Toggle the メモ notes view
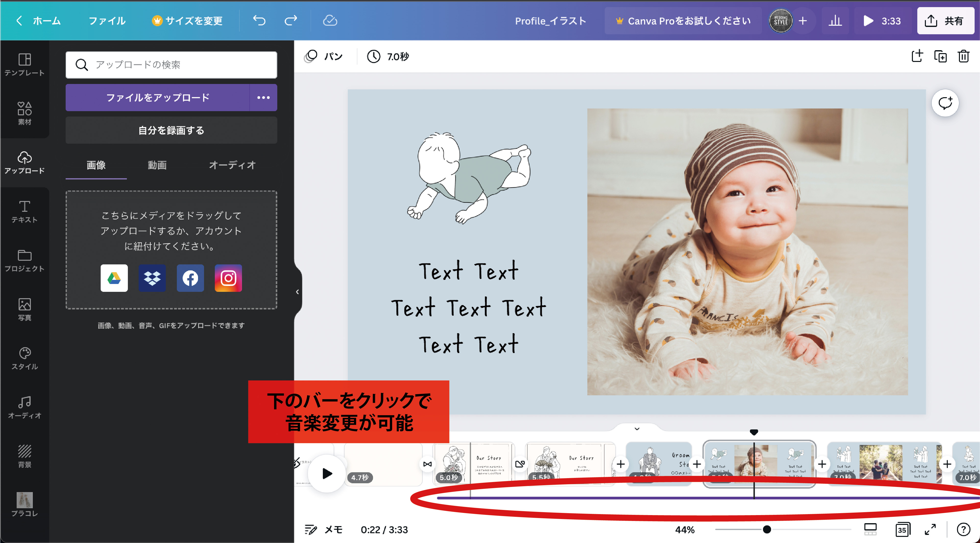Screen dimensions: 980x543 (x=324, y=529)
